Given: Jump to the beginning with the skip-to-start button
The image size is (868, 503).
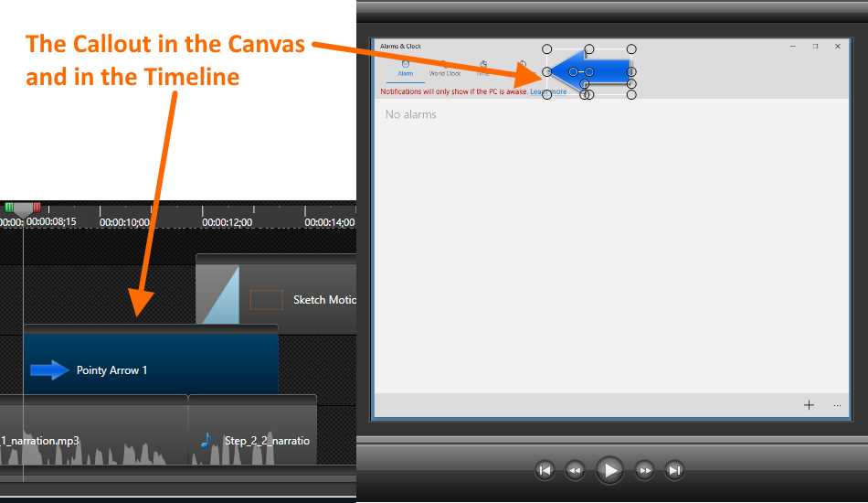Looking at the screenshot, I should tap(545, 470).
